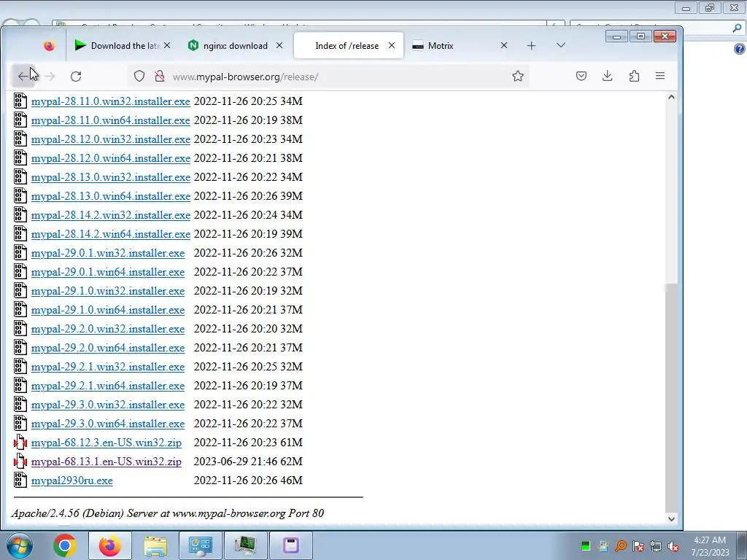Open the clock showing 4:27 AM

coord(710,546)
